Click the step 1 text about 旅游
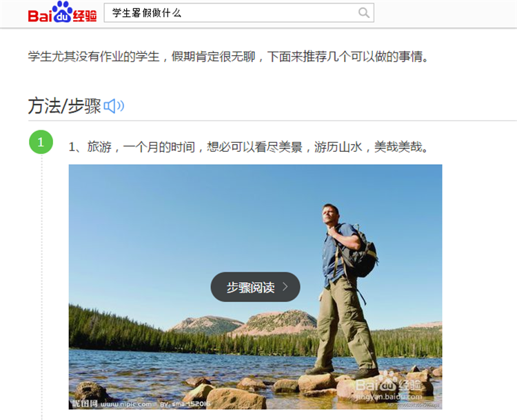The width and height of the screenshot is (517, 420). (x=249, y=147)
